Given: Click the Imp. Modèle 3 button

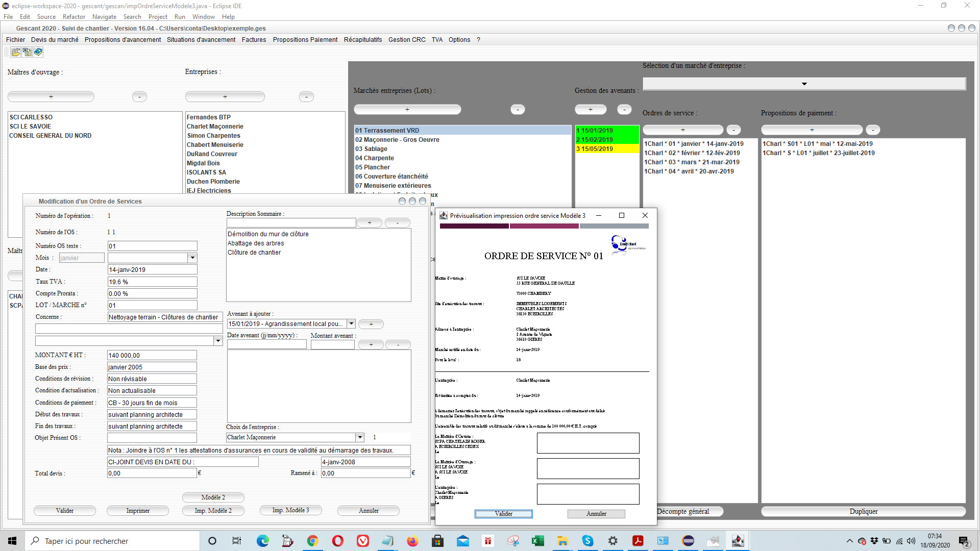Looking at the screenshot, I should (290, 510).
